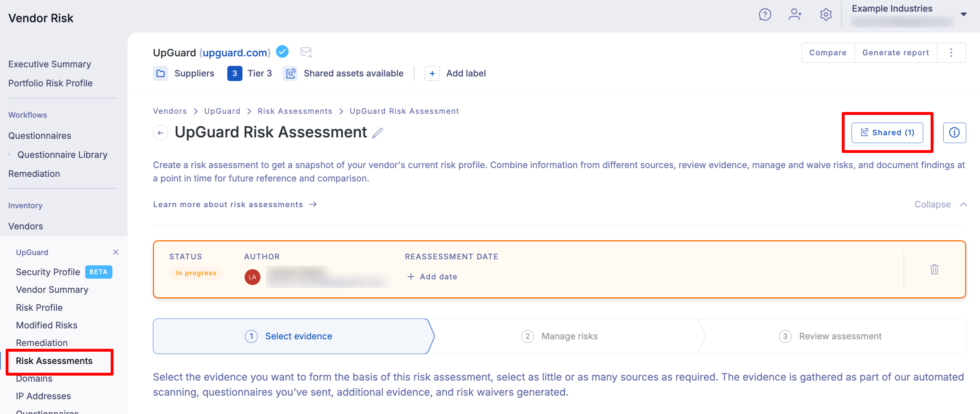
Task: Open Vendors under Inventory
Action: 25,226
